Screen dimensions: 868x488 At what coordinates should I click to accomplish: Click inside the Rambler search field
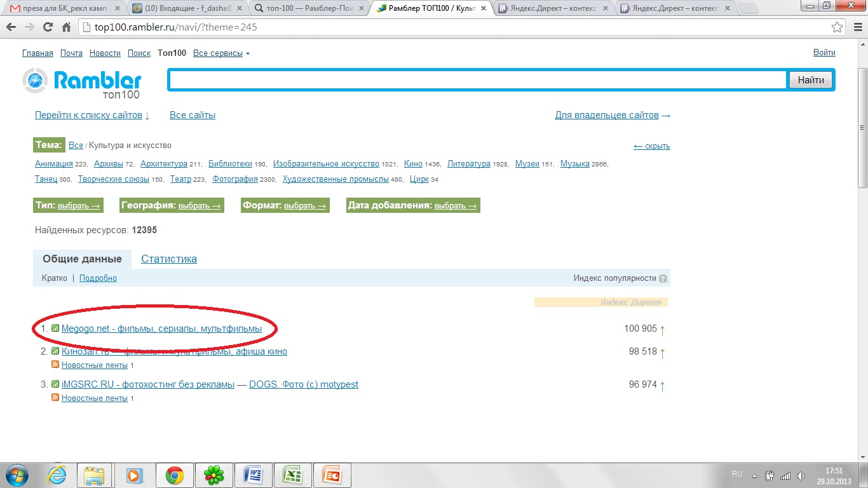tap(478, 80)
